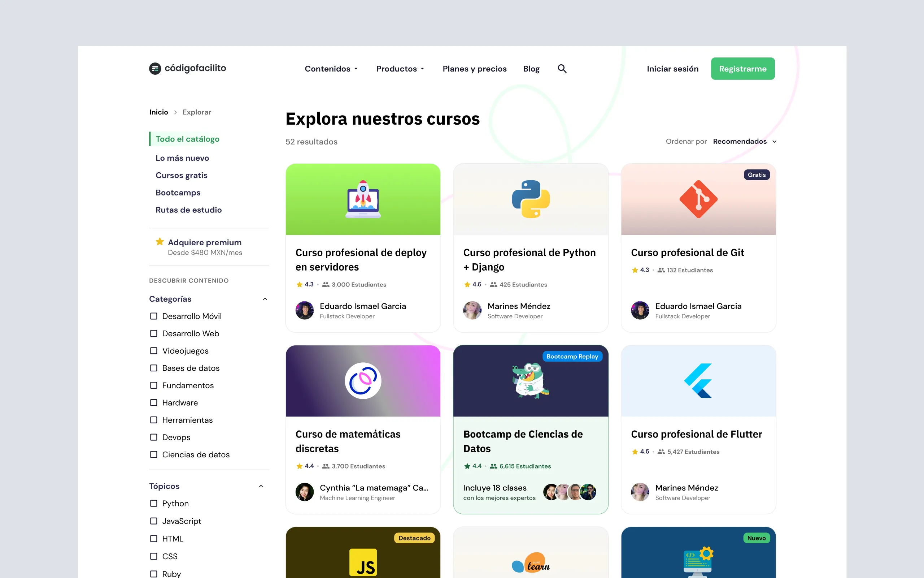This screenshot has width=924, height=578.
Task: Tick the Bases de datos checkbox
Action: pos(153,368)
